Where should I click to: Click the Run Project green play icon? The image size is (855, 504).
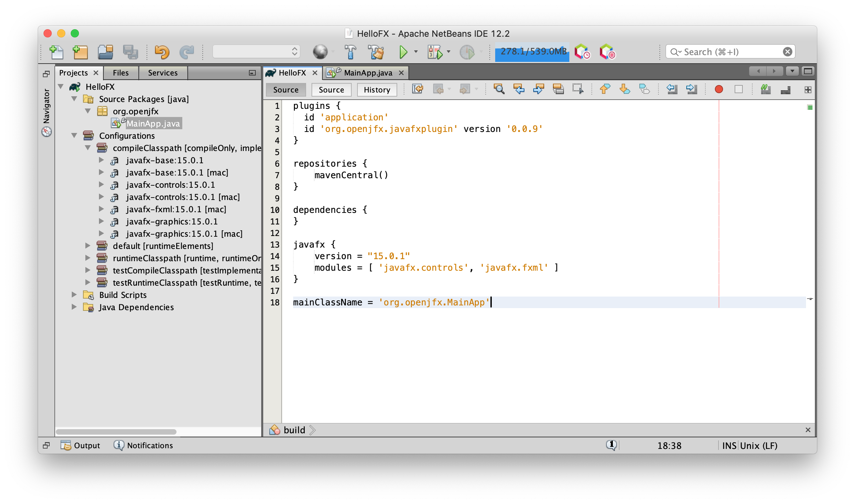pos(403,52)
